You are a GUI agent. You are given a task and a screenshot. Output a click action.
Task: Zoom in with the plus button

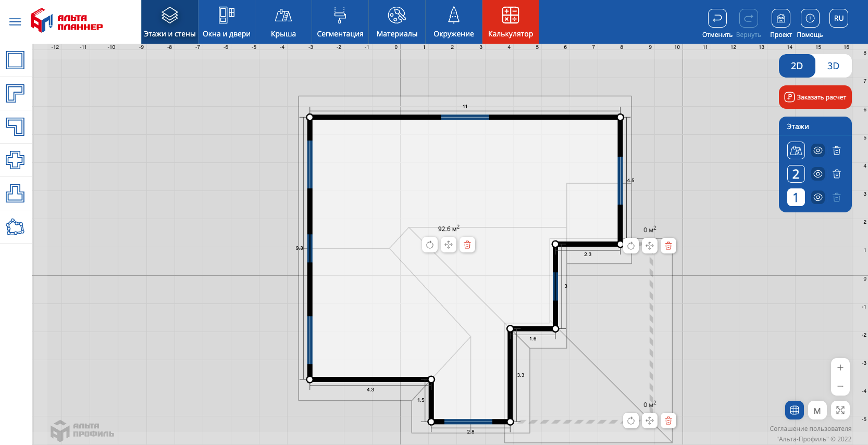(840, 367)
